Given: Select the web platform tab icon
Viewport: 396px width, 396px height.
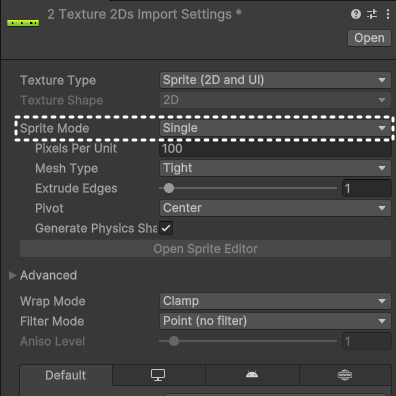Looking at the screenshot, I should coord(345,375).
